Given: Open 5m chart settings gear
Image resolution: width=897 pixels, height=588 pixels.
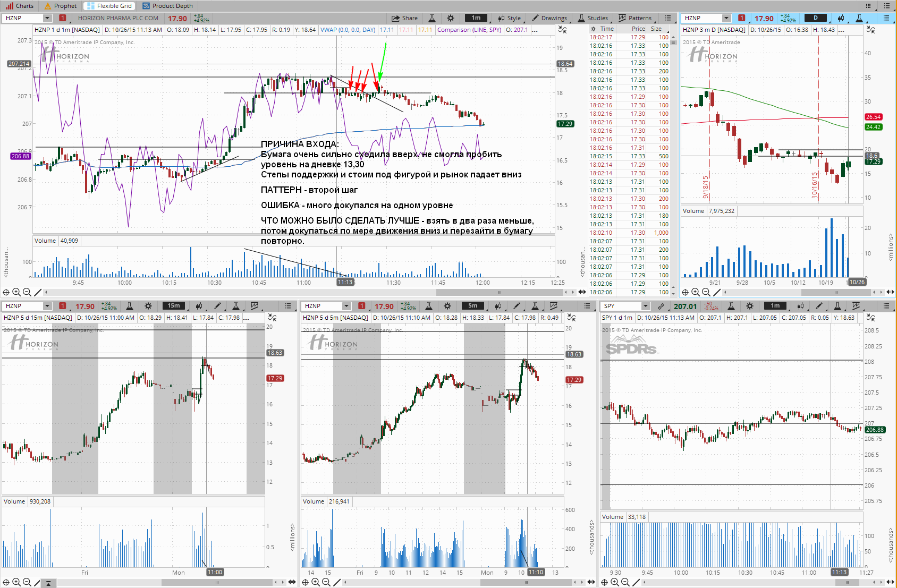Looking at the screenshot, I should pyautogui.click(x=447, y=306).
